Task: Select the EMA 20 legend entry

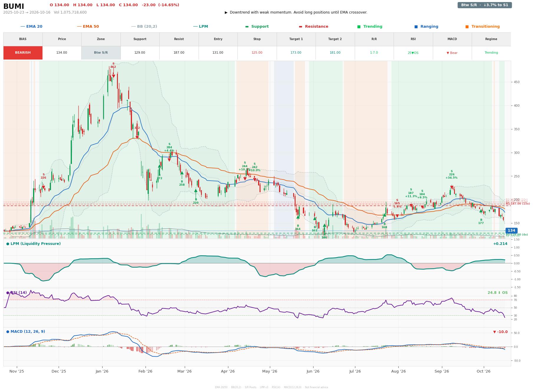Action: (x=31, y=27)
